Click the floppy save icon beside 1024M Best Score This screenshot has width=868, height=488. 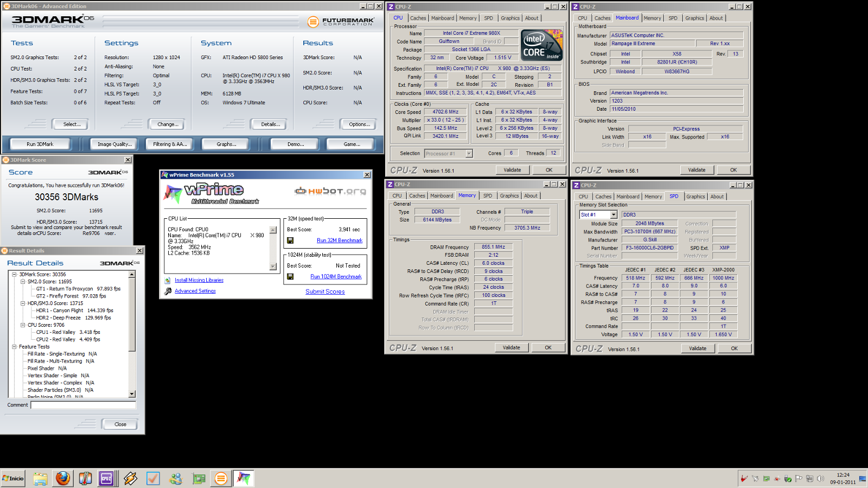tap(290, 276)
